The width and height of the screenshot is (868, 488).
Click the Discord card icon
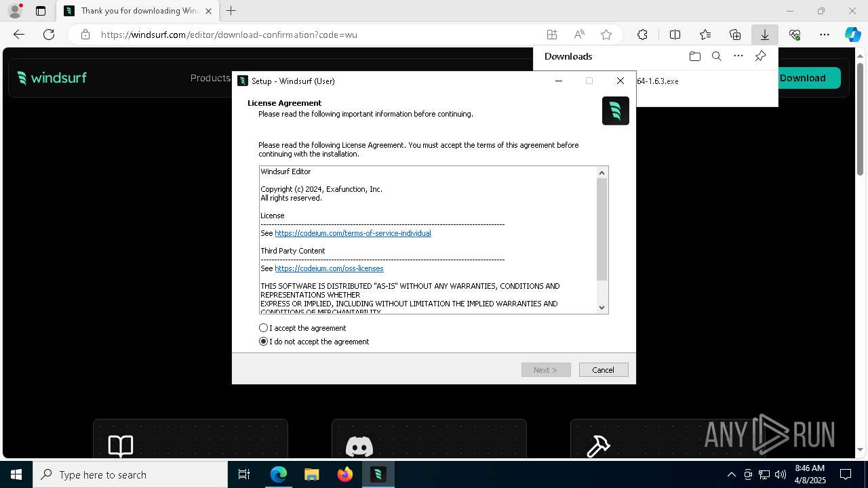pos(359,446)
